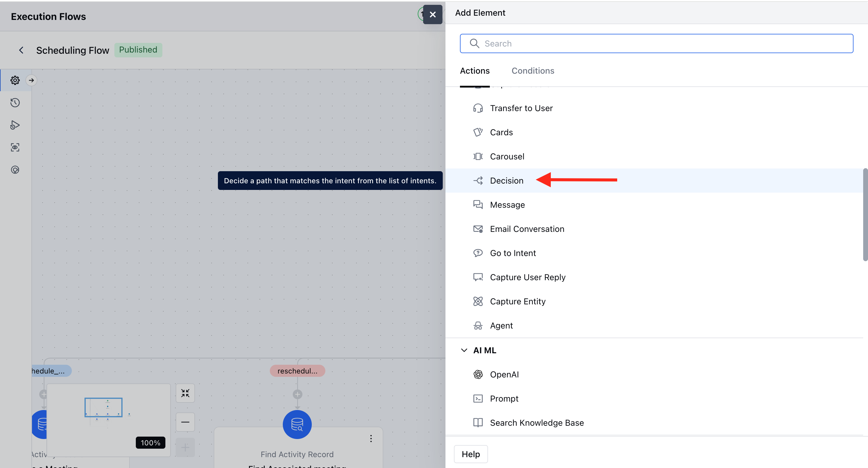Switch to the Conditions tab
Image resolution: width=868 pixels, height=468 pixels.
click(x=533, y=71)
